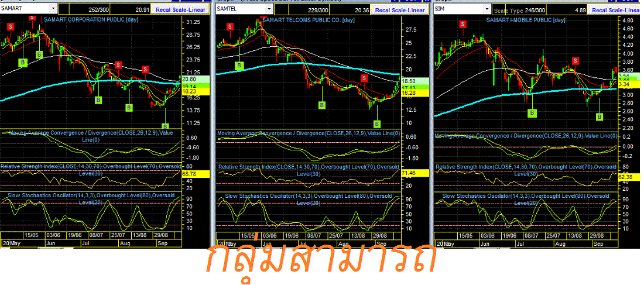Click the 62.38 RSI value in SIM panel

[x=629, y=177]
